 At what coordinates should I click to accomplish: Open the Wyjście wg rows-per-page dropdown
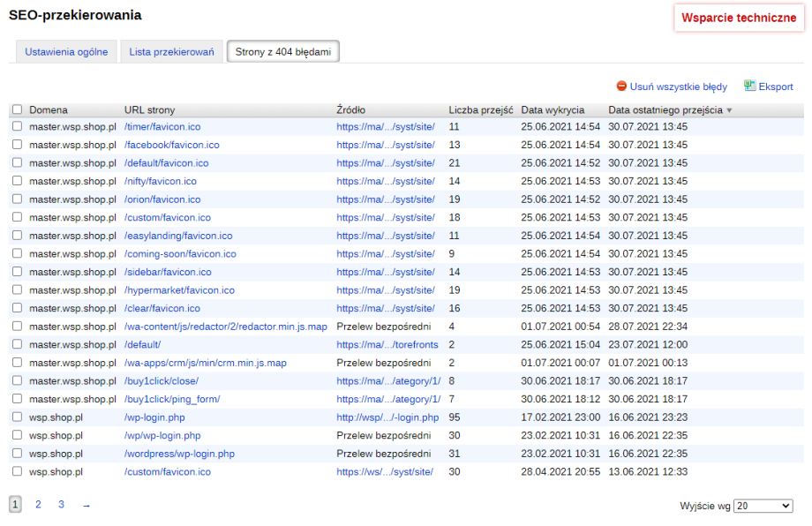point(763,506)
